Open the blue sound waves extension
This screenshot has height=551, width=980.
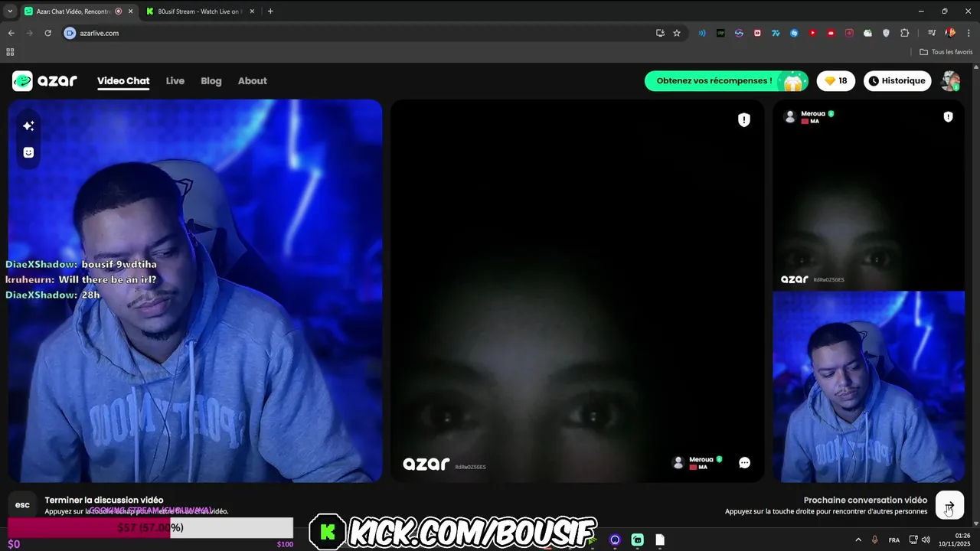[x=702, y=33]
